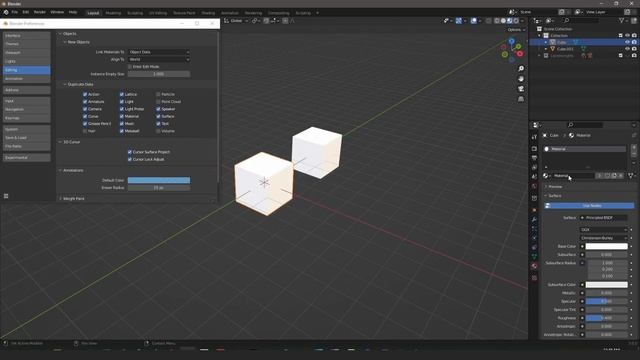Open the Render properties tab icon
Image resolution: width=640 pixels, height=360 pixels.
534,149
